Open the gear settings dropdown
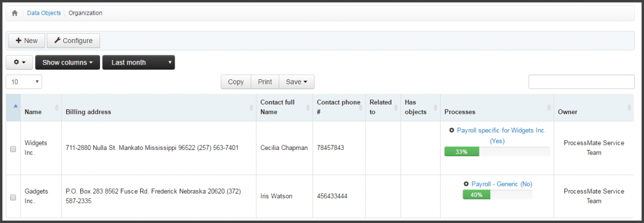Screen dimensions: 644x223 (x=19, y=62)
